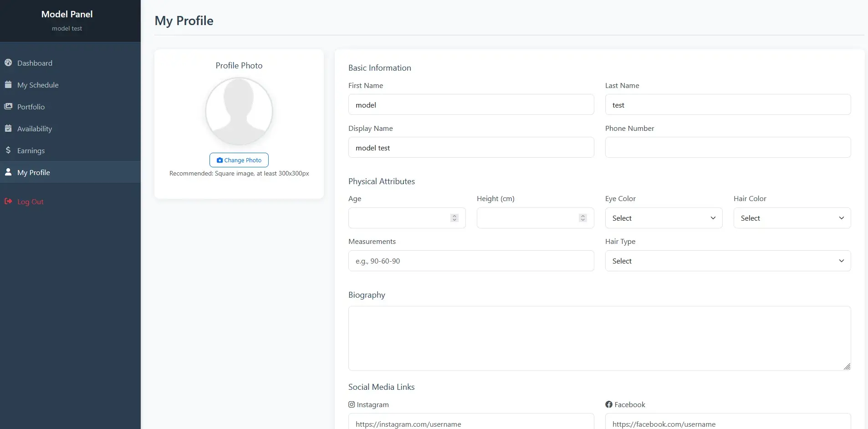Image resolution: width=868 pixels, height=429 pixels.
Task: Click the My Schedule calendar icon
Action: tap(8, 85)
